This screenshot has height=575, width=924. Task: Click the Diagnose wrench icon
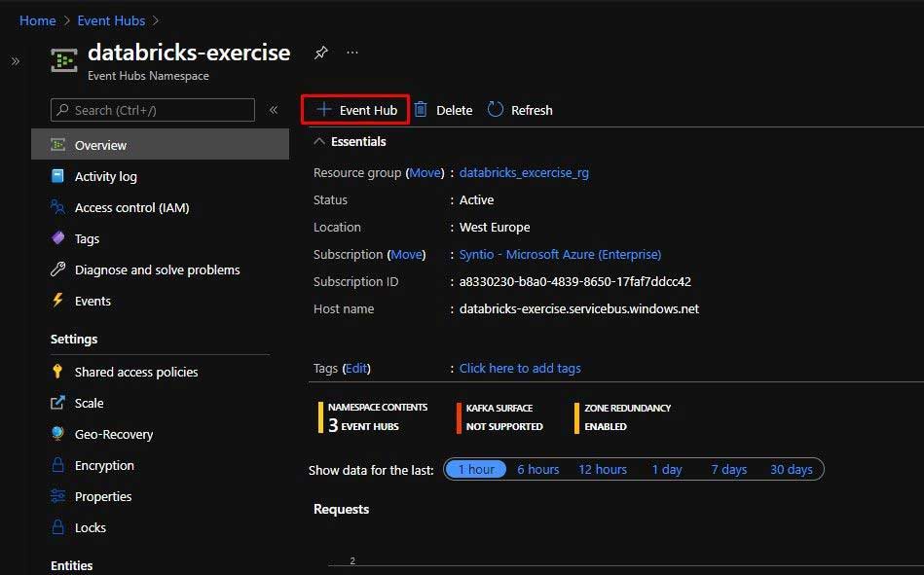click(x=57, y=270)
